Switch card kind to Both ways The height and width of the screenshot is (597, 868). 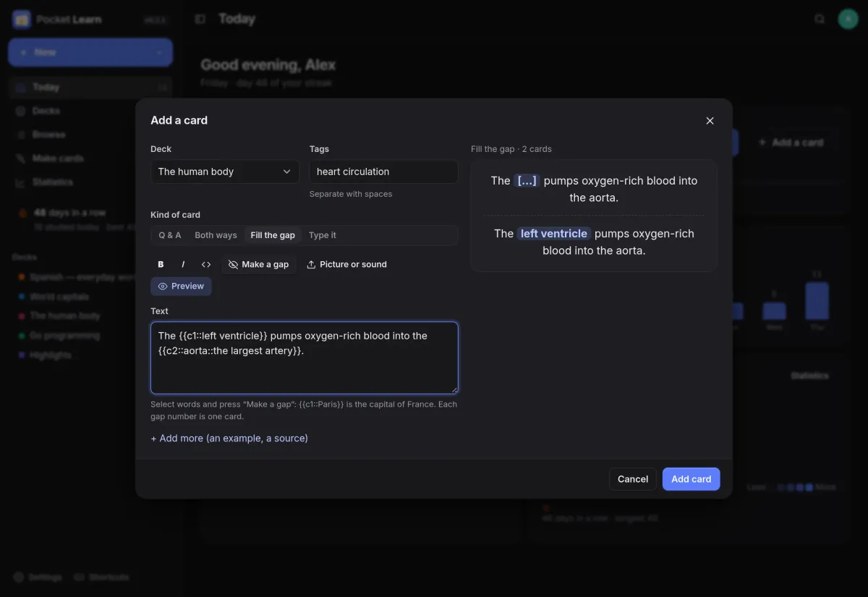[x=216, y=235]
